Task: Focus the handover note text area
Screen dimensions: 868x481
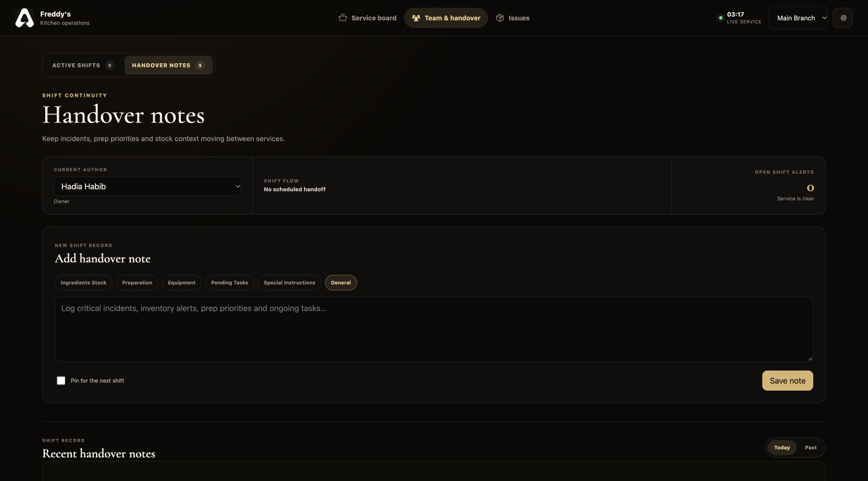Action: [x=433, y=329]
